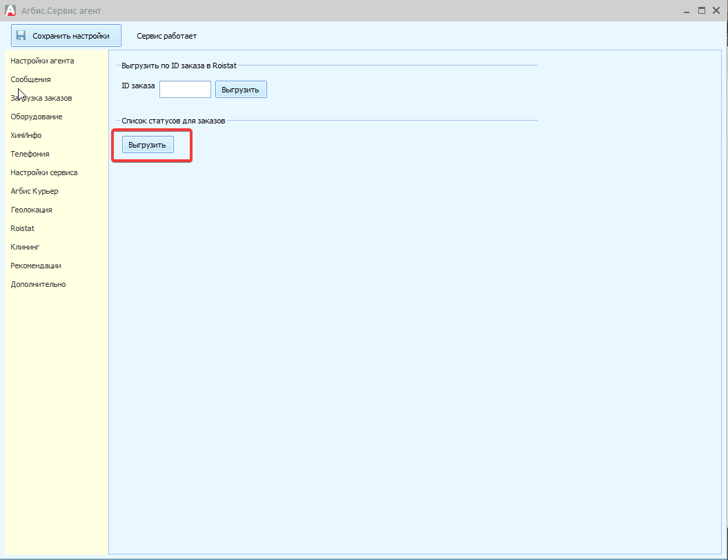
Task: Open Настройки сервиса in the sidebar
Action: coord(44,172)
